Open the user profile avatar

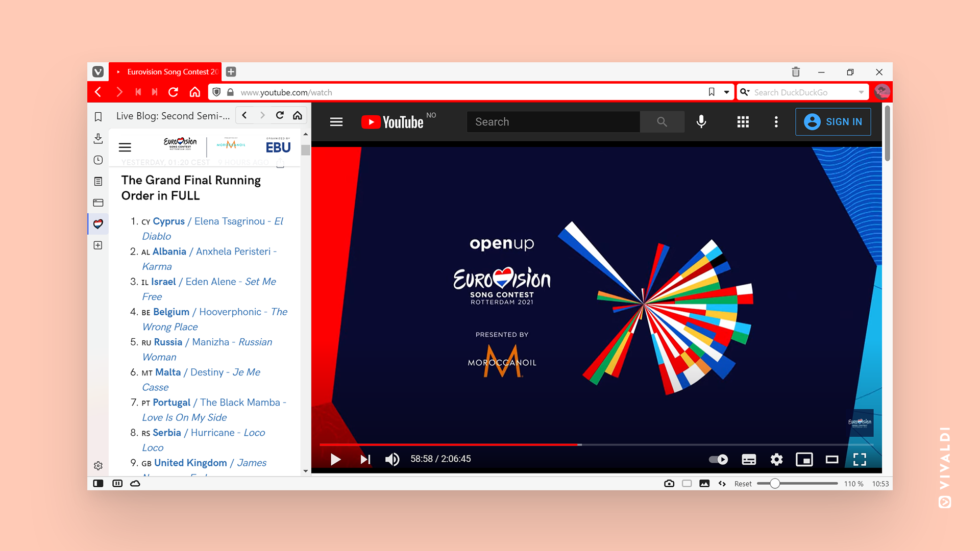tap(881, 92)
